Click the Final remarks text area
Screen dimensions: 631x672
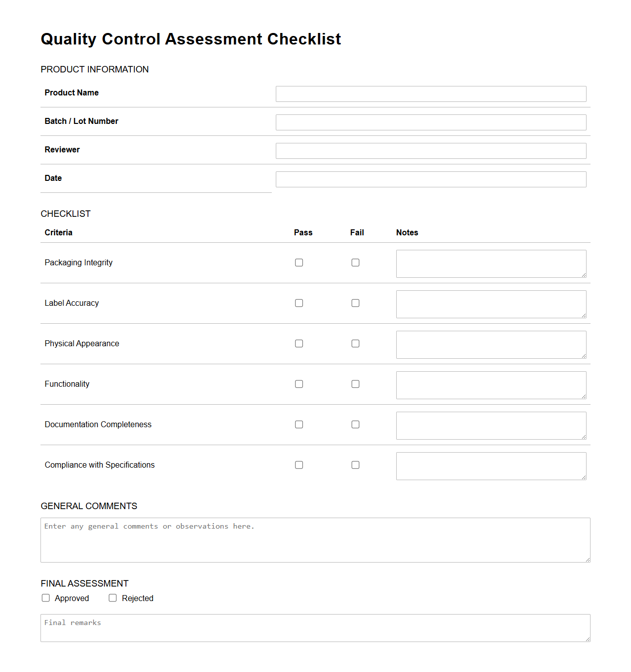click(x=315, y=628)
